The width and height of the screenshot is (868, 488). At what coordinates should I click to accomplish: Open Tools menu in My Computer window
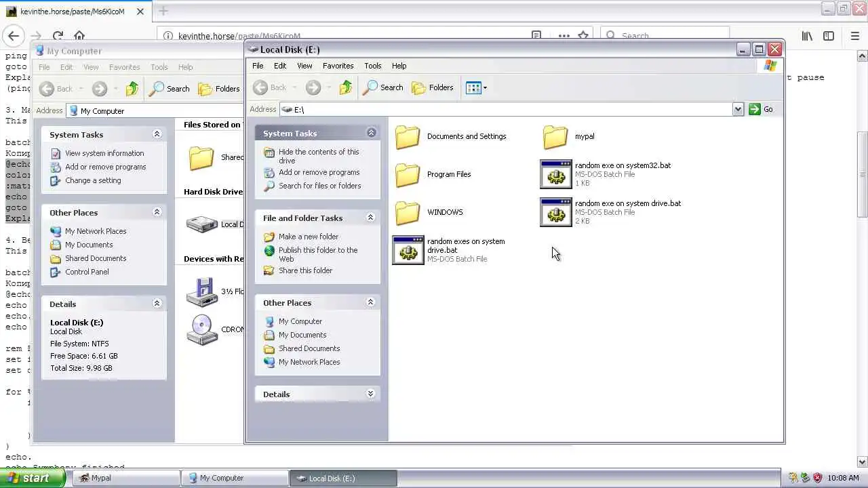[x=159, y=67]
